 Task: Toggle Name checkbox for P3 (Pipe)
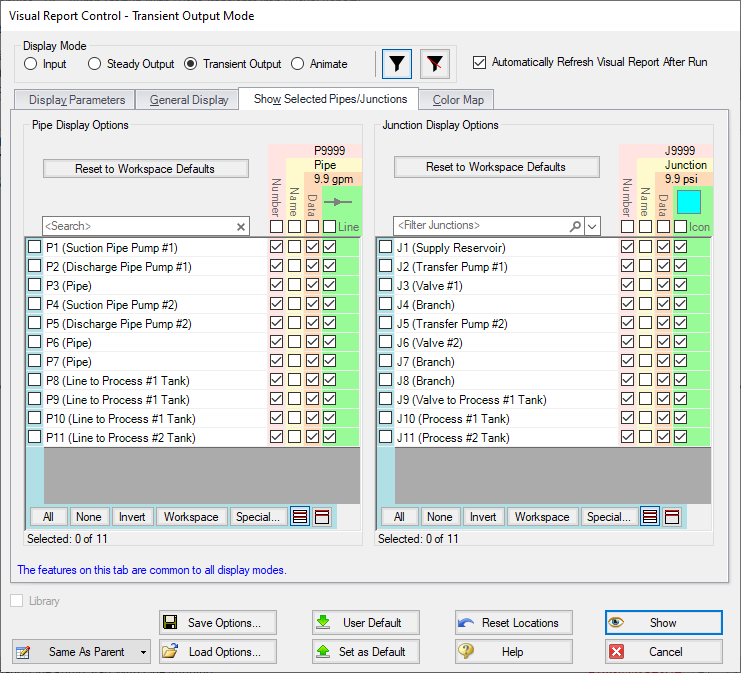tap(294, 285)
